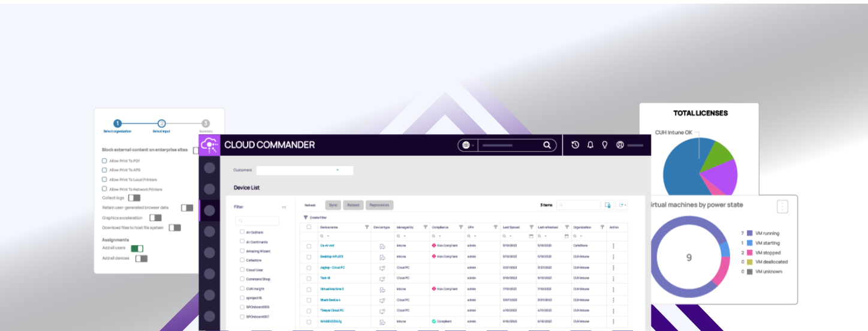The width and height of the screenshot is (868, 331).
Task: Check Allow Print To PDF
Action: pyautogui.click(x=104, y=161)
